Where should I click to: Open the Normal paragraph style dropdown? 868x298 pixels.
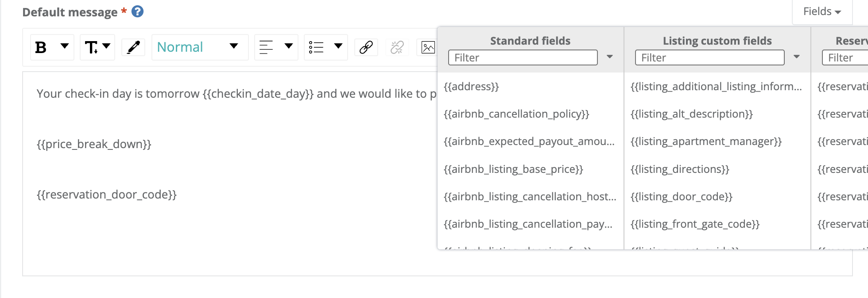pos(200,47)
